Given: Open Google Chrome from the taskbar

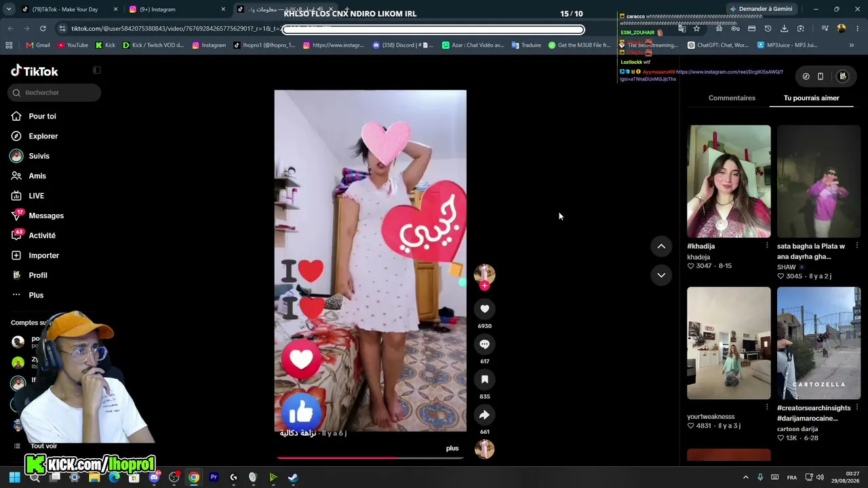Looking at the screenshot, I should tap(194, 477).
